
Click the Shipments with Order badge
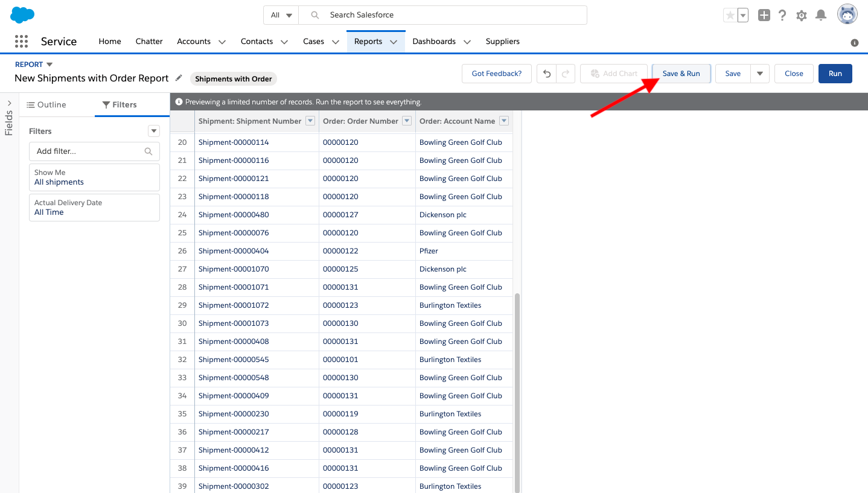(x=234, y=78)
